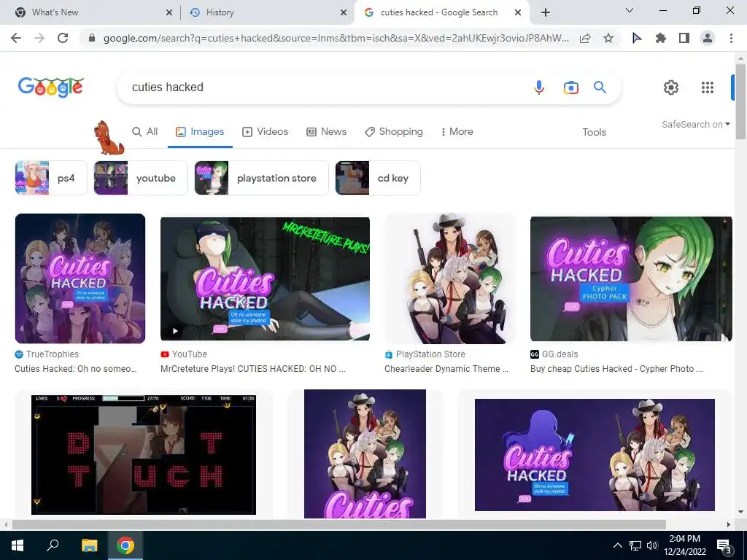Open a new tab with plus button
Viewport: 747px width, 560px height.
546,12
